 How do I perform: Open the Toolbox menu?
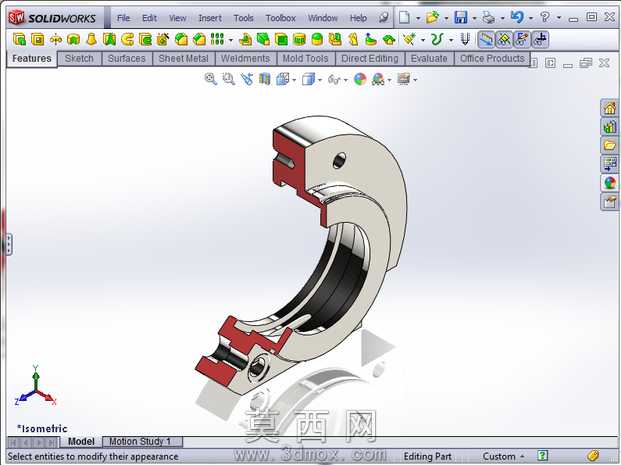pyautogui.click(x=281, y=18)
